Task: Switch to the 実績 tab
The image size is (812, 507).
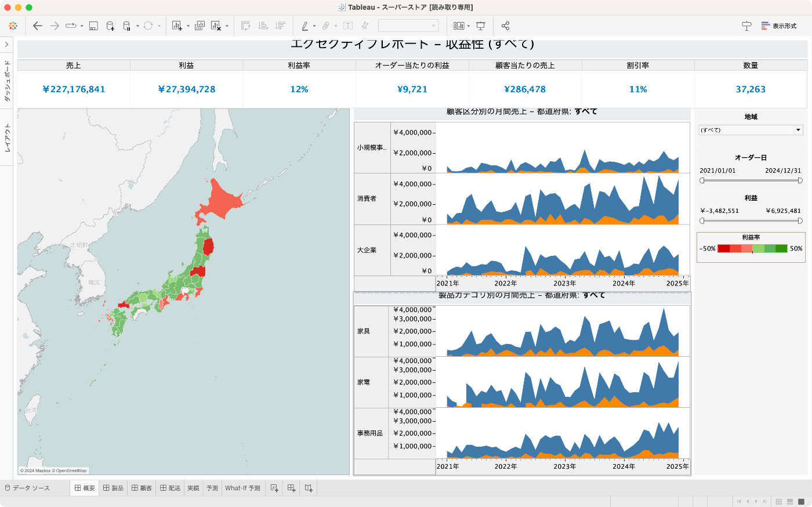Action: (193, 488)
